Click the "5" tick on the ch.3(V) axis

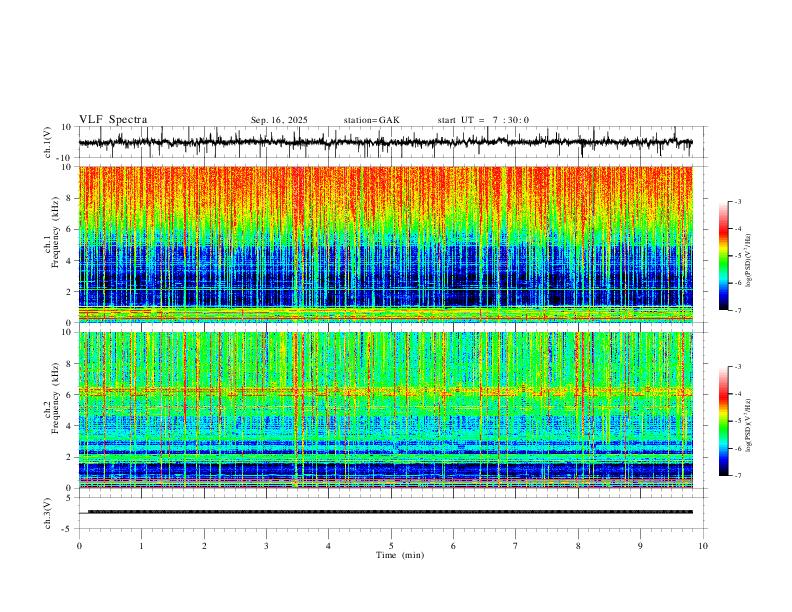70,498
